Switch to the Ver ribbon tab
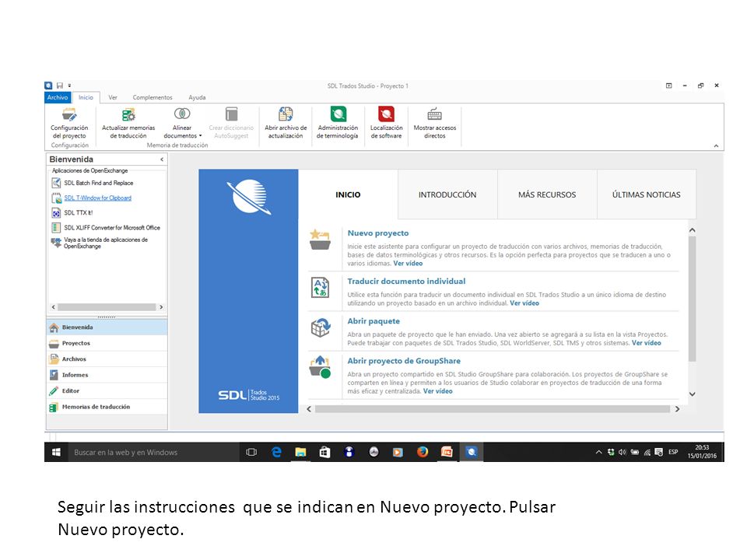This screenshot has height=560, width=747. coord(112,97)
